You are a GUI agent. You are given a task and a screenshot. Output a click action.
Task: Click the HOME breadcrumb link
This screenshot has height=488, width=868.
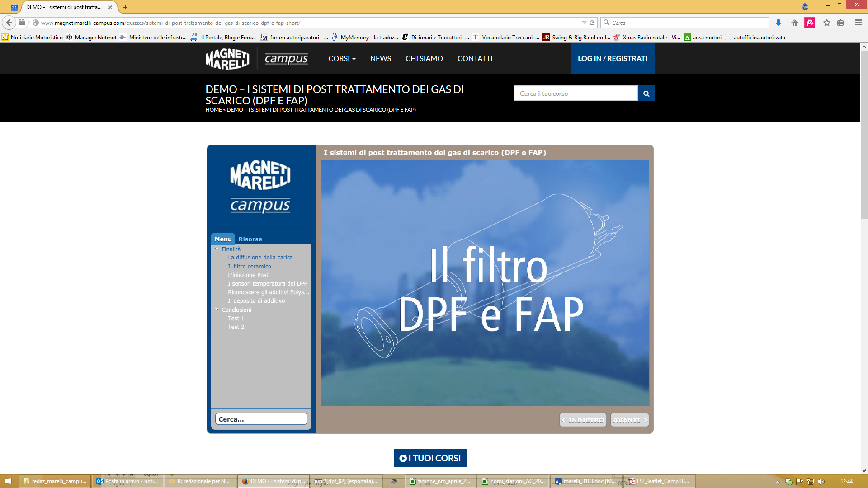click(214, 110)
